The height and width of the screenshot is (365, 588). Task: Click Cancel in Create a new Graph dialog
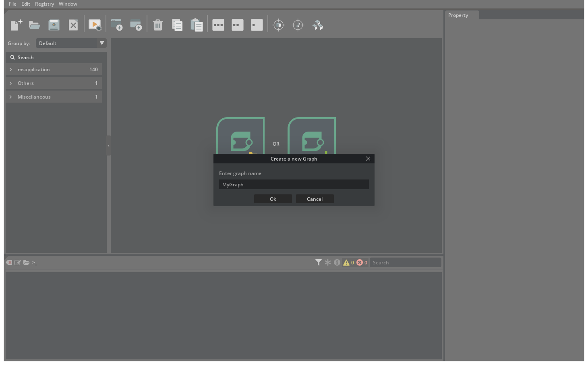pyautogui.click(x=315, y=199)
